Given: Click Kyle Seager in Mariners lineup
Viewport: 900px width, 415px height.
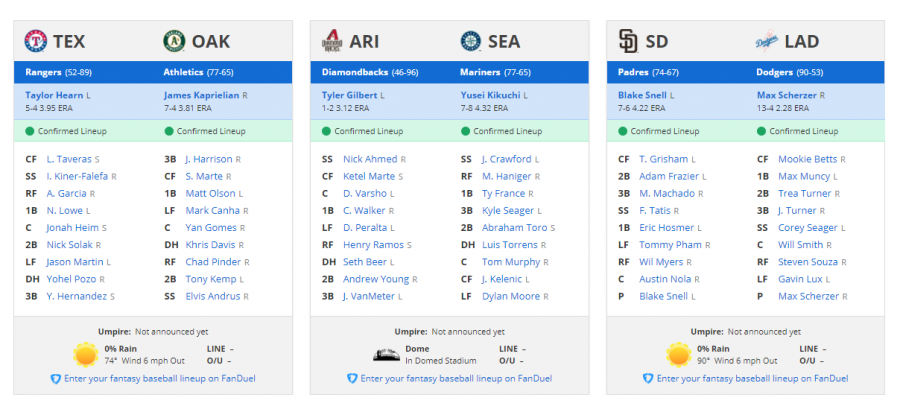Looking at the screenshot, I should tap(508, 211).
